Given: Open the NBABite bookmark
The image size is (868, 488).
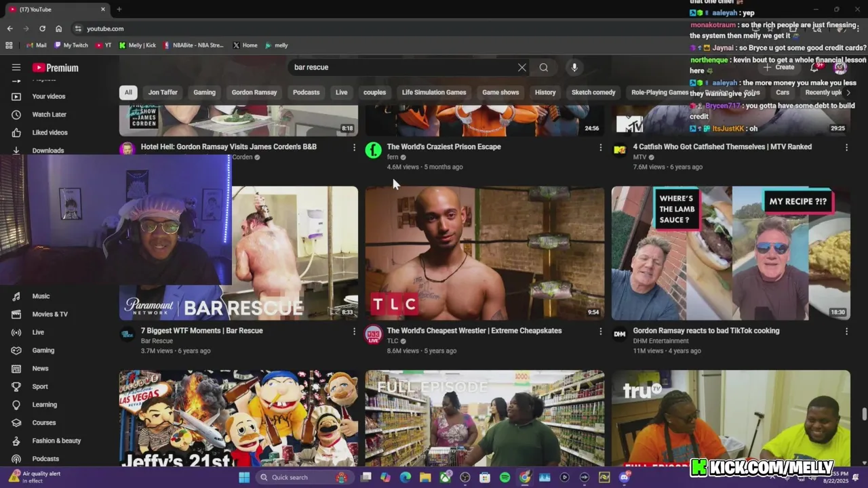Looking at the screenshot, I should coord(193,45).
